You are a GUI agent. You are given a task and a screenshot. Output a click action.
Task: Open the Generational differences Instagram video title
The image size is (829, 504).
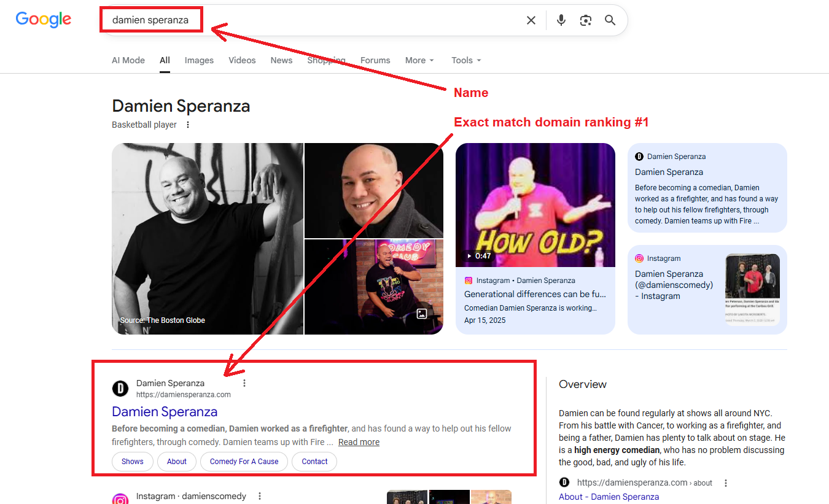(x=535, y=294)
